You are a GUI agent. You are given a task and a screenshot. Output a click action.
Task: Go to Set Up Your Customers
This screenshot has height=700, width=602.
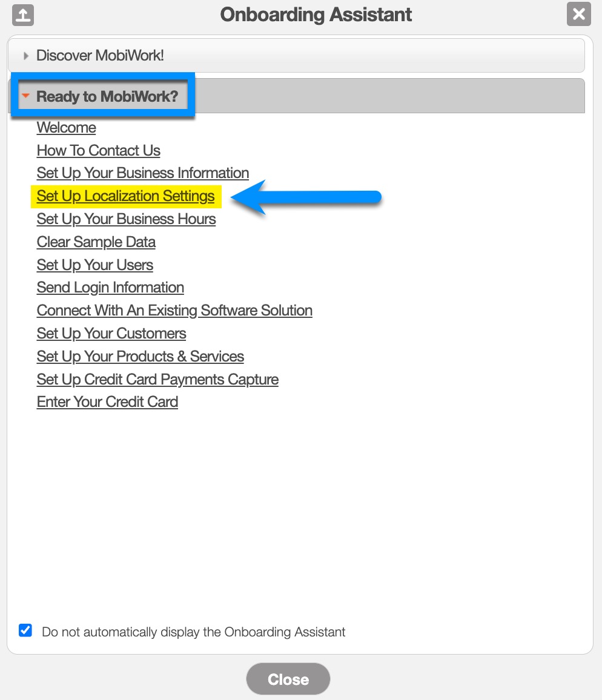[x=111, y=334]
